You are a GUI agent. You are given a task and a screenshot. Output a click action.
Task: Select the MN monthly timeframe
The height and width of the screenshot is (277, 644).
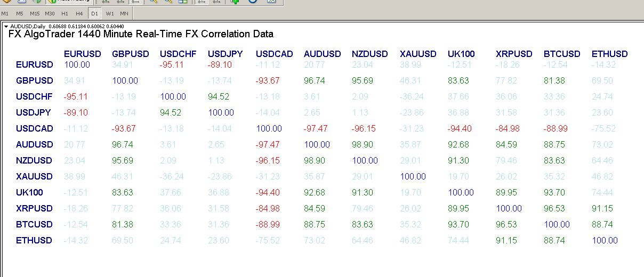click(x=124, y=13)
